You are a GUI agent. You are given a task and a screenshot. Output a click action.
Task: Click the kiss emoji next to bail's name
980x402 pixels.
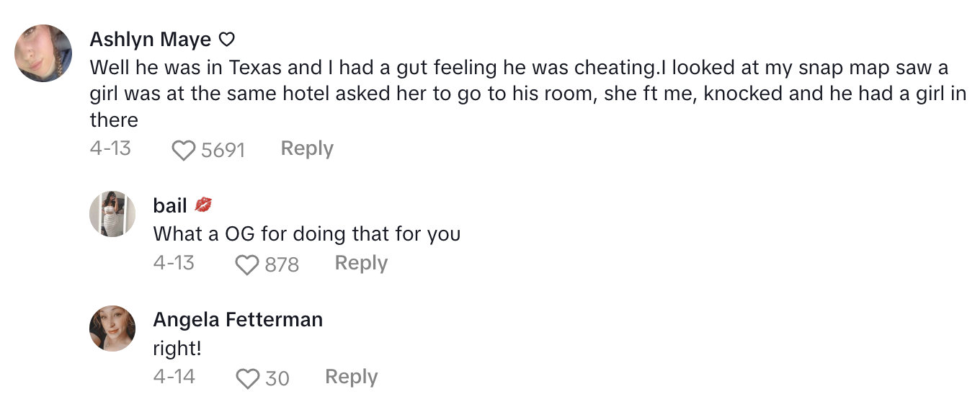point(204,206)
